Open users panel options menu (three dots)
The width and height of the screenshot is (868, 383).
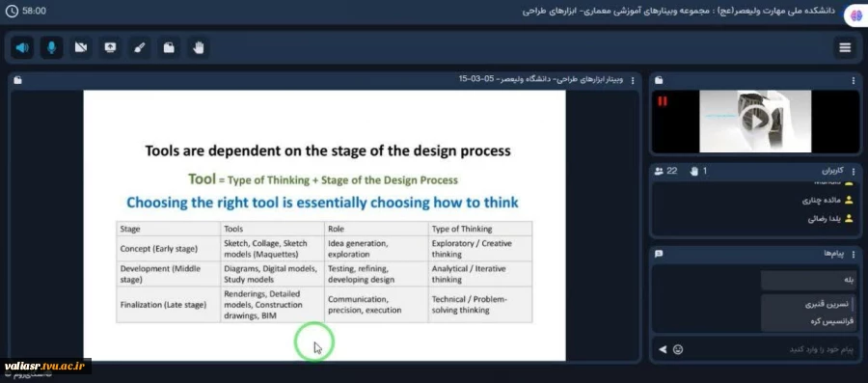click(854, 171)
